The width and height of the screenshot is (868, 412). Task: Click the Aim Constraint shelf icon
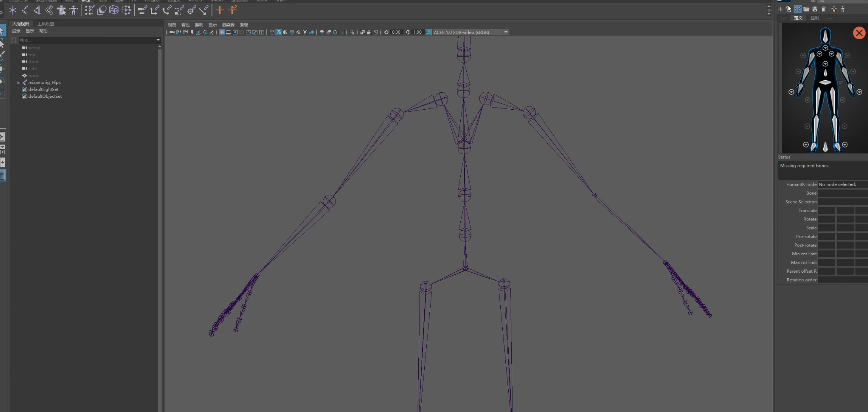(x=192, y=10)
